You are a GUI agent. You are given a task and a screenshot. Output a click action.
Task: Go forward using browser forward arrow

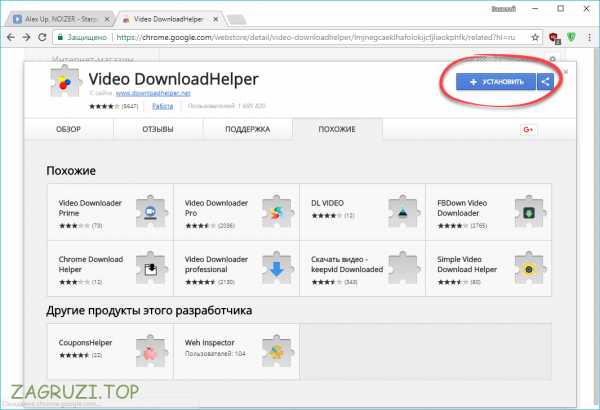click(26, 37)
